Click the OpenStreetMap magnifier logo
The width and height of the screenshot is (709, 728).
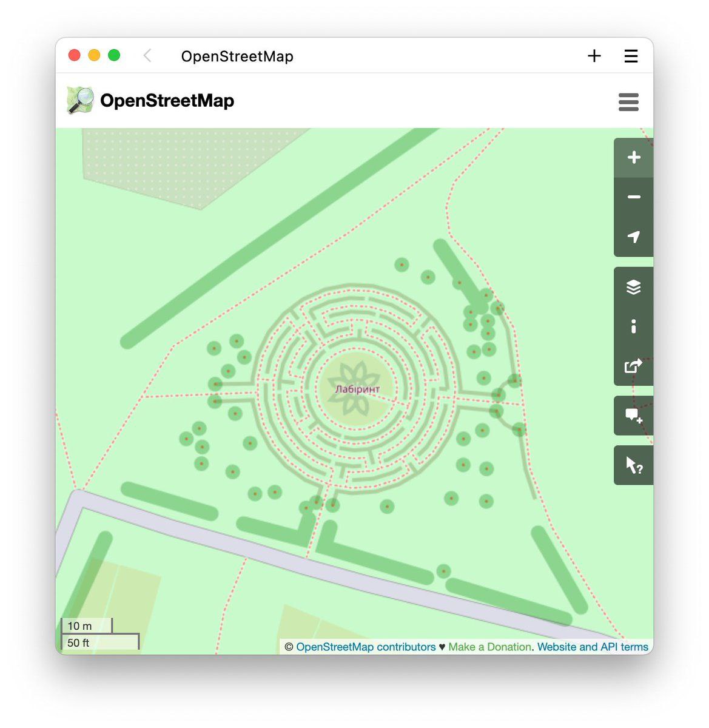(80, 100)
